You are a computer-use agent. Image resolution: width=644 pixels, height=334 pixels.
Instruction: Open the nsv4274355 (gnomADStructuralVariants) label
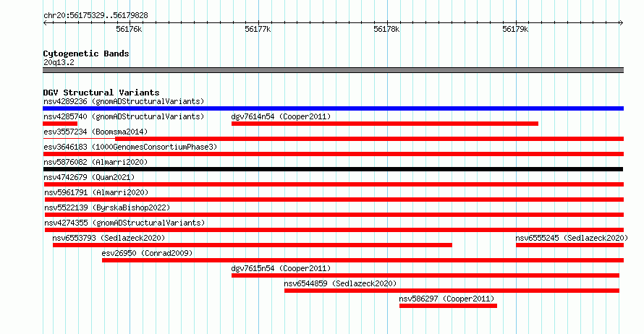(124, 223)
